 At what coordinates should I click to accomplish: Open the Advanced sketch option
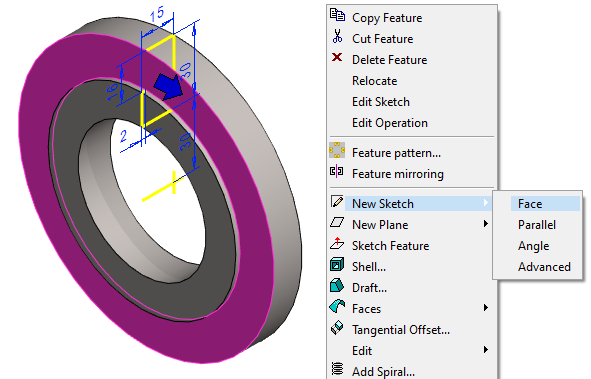[x=544, y=267]
